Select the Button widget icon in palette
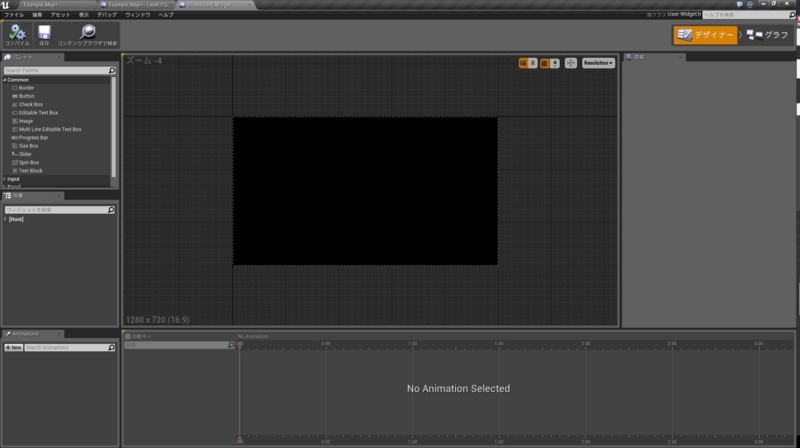Screen dimensions: 800x448 point(15,96)
